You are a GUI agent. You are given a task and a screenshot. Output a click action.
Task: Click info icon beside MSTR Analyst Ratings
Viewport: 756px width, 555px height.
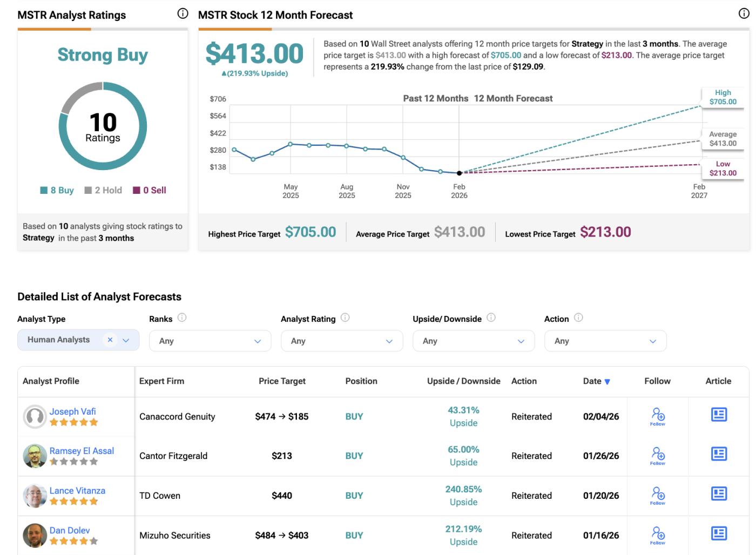point(183,14)
